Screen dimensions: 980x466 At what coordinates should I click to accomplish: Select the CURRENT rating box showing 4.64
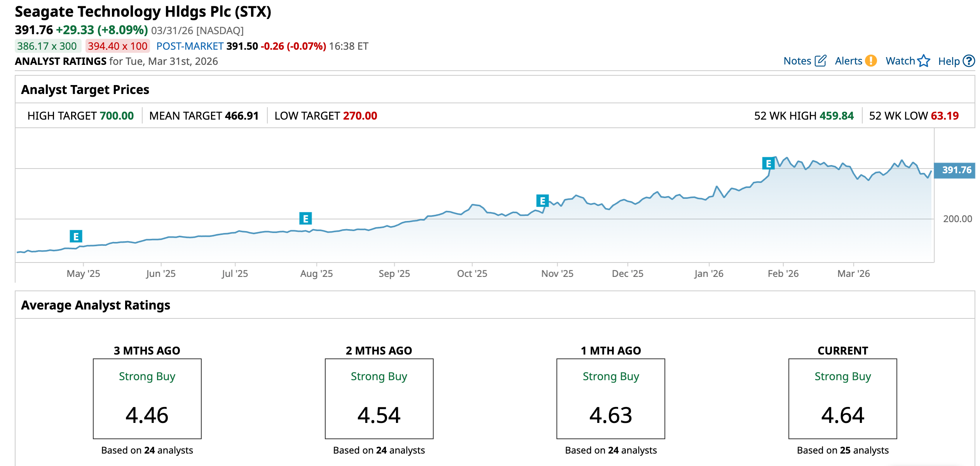point(842,398)
